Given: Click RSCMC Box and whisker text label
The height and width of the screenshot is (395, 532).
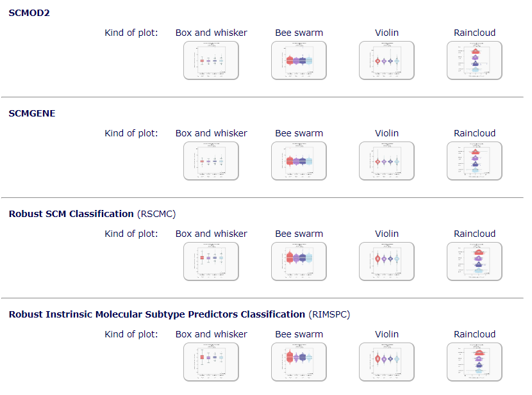Looking at the screenshot, I should (212, 234).
